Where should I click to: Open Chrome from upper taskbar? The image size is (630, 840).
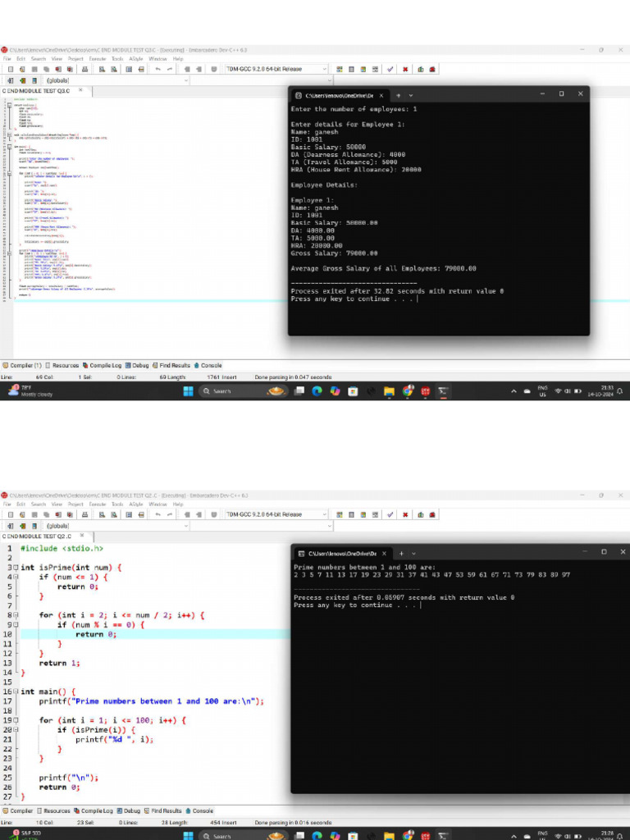pyautogui.click(x=408, y=391)
